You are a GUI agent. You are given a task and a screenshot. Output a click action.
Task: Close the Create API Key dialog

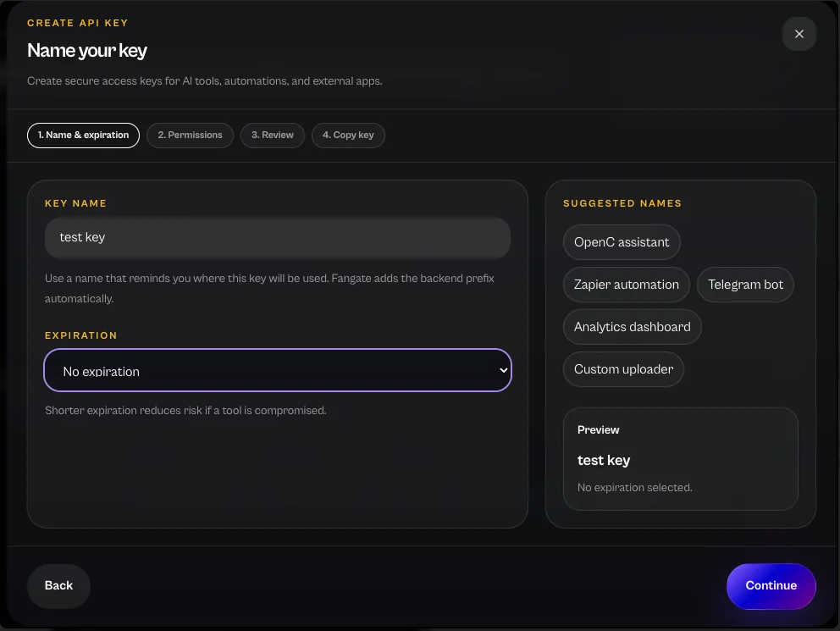tap(799, 34)
